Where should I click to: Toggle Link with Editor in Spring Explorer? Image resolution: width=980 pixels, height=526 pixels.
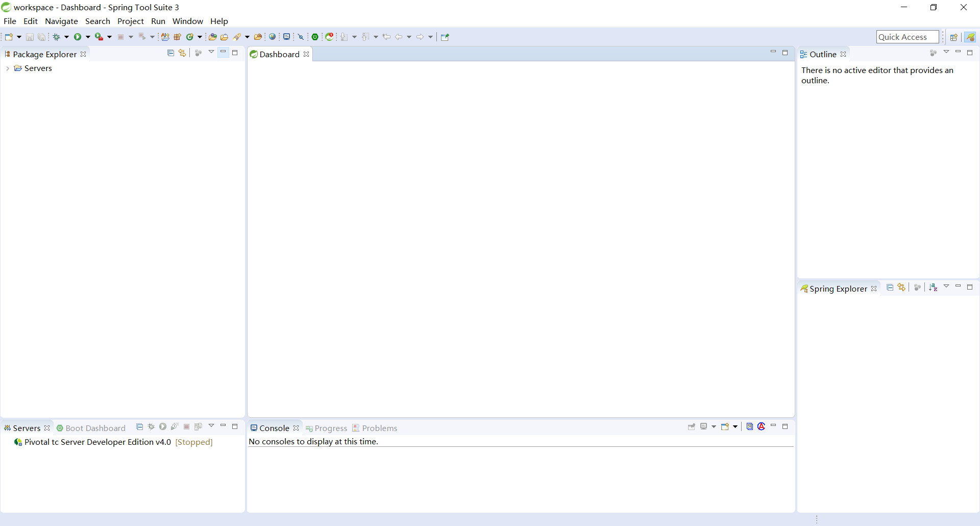click(x=901, y=288)
